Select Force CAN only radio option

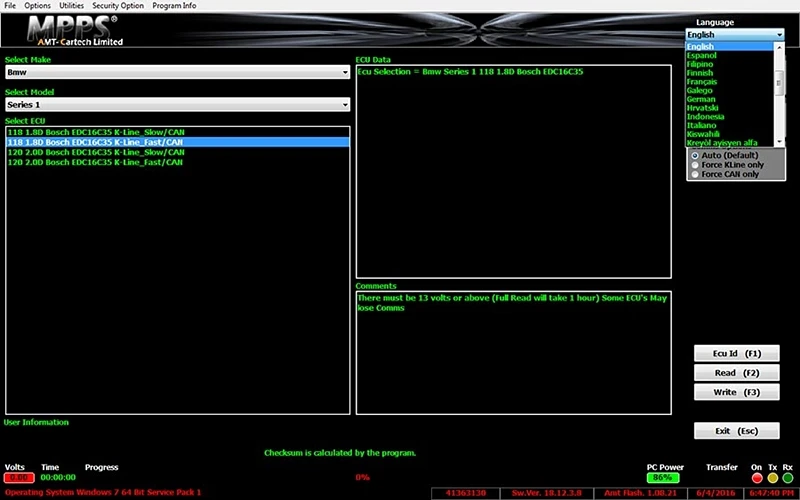click(x=725, y=174)
